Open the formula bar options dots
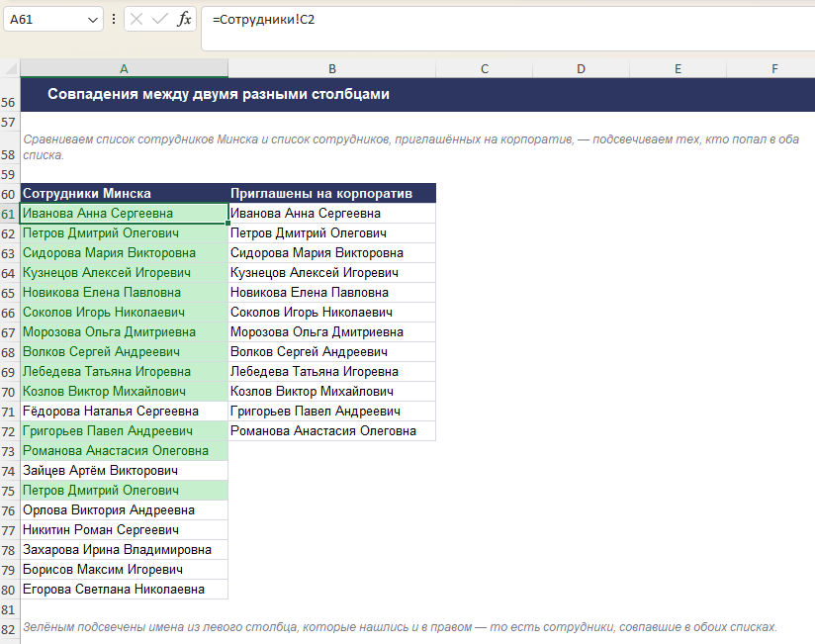Screen dimensions: 815x644 (114, 20)
